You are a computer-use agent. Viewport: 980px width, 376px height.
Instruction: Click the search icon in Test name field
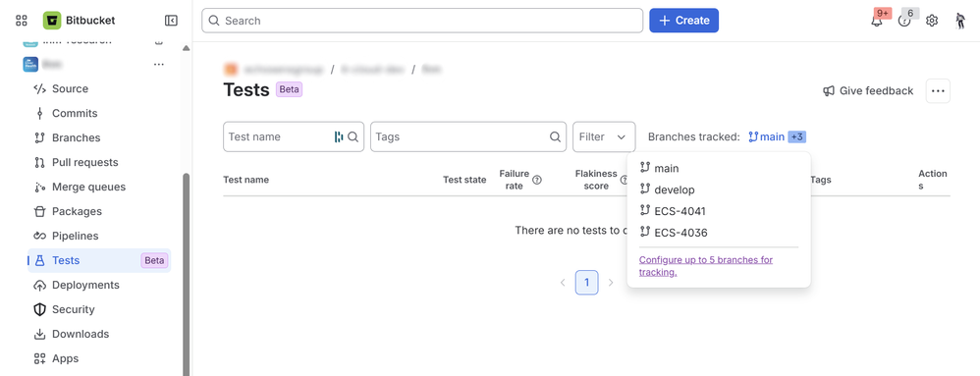pyautogui.click(x=354, y=136)
